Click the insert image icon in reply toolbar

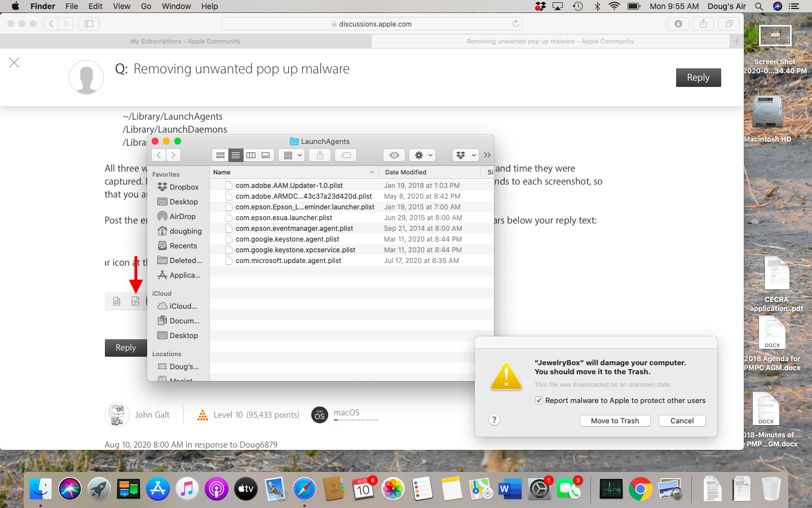(135, 301)
